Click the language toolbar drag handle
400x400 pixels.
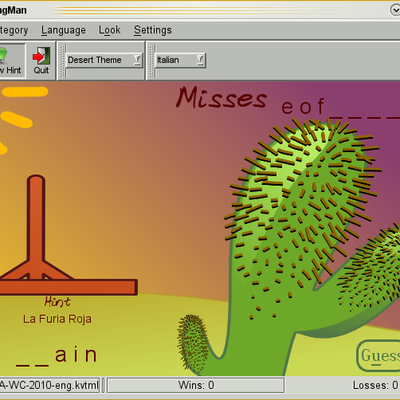[x=151, y=61]
